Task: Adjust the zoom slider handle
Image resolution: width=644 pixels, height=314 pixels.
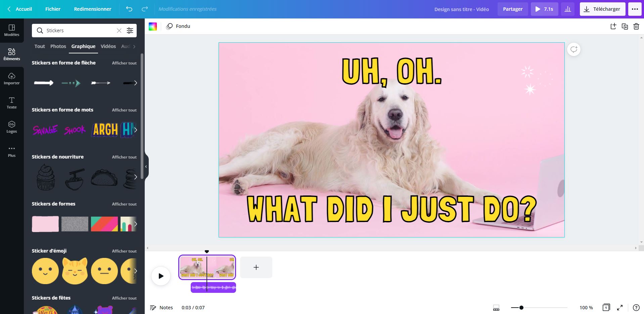Action: tap(521, 308)
